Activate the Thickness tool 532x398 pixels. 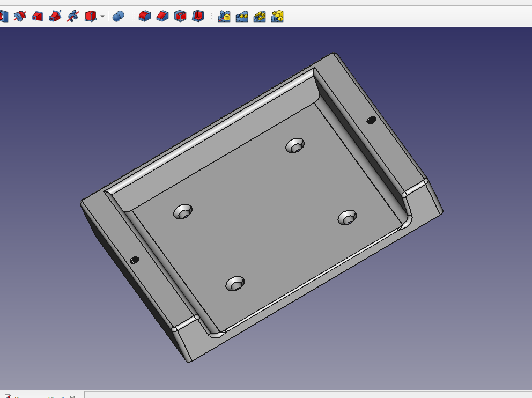pos(198,17)
